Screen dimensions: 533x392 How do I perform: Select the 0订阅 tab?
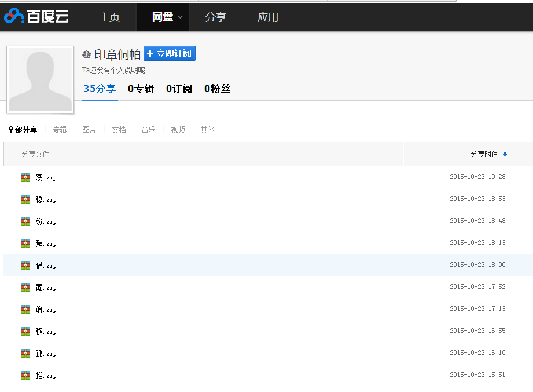pos(179,89)
